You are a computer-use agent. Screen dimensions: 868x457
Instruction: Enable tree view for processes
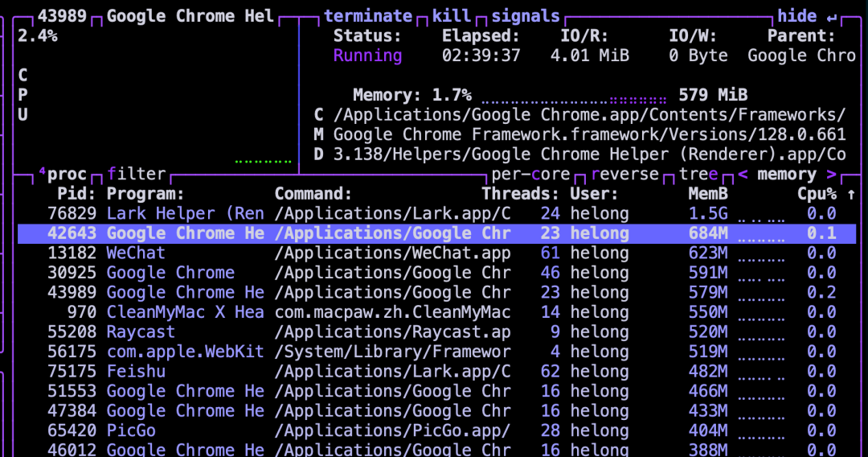tap(698, 175)
